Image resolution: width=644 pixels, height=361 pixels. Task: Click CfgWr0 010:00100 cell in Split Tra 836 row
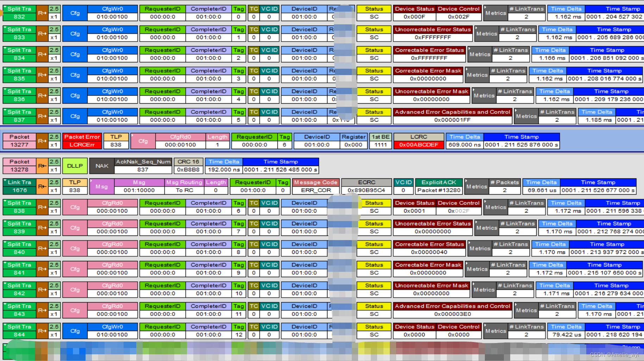[112, 96]
